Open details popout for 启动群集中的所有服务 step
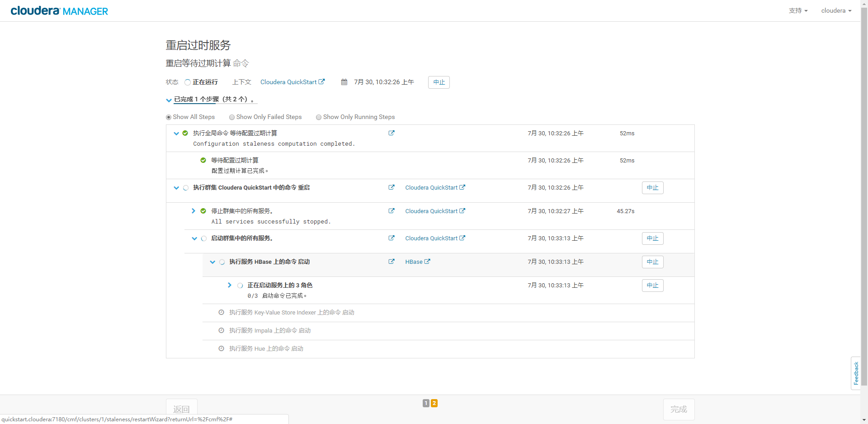 click(x=392, y=238)
